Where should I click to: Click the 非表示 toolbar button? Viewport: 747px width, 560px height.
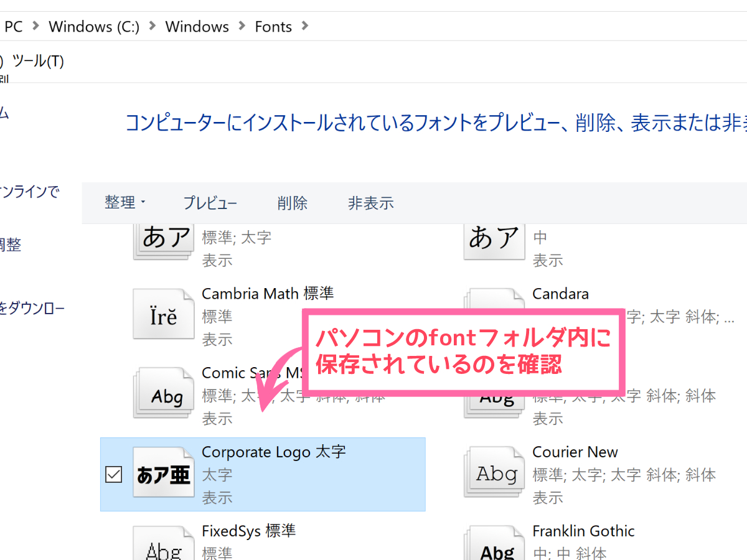click(371, 203)
